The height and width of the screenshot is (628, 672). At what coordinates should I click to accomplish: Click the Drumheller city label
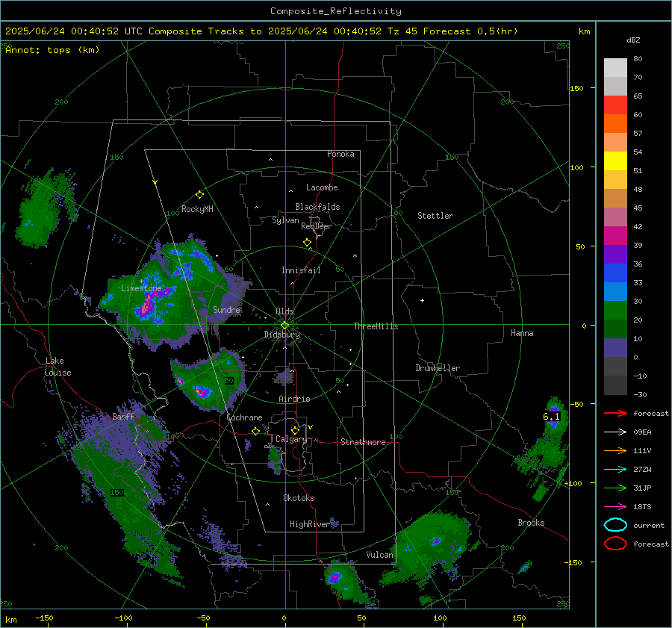438,368
